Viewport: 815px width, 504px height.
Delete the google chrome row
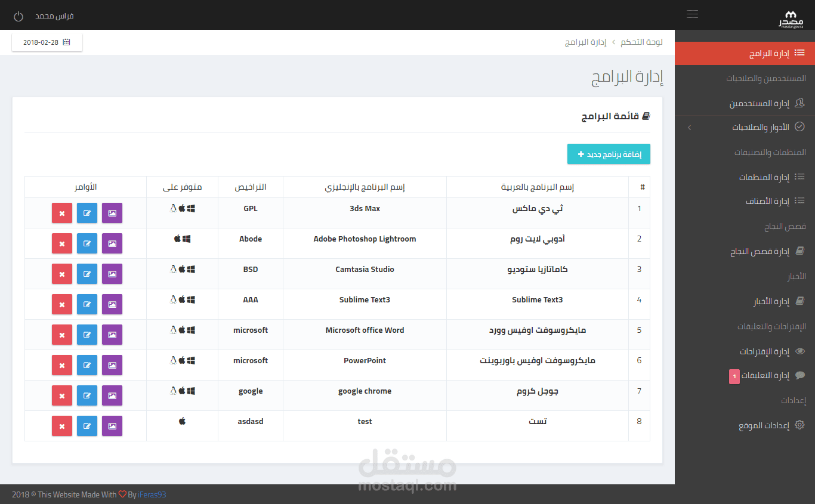click(62, 395)
